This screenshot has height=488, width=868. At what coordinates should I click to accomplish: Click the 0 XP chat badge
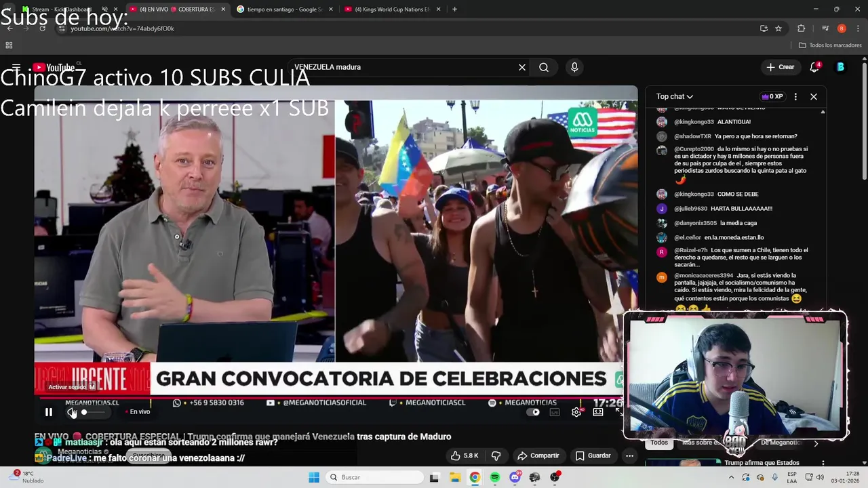[772, 96]
